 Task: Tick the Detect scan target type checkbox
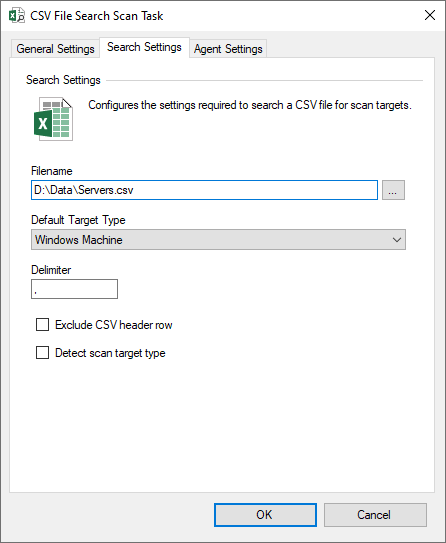42,353
